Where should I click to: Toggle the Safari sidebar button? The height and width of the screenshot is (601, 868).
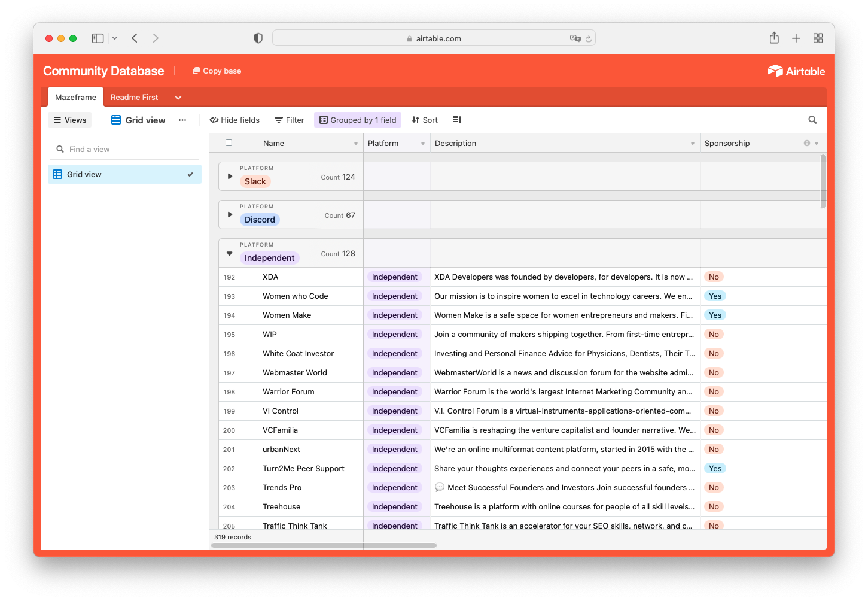[x=98, y=38]
